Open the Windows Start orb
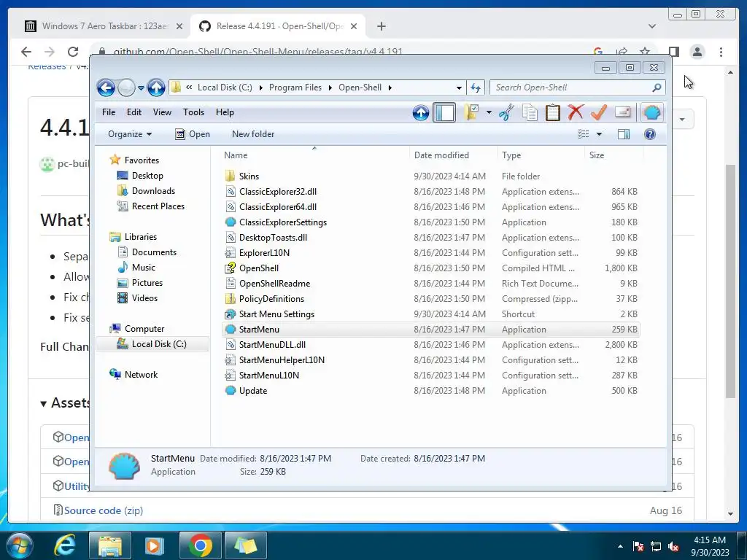This screenshot has height=560, width=747. (x=20, y=545)
